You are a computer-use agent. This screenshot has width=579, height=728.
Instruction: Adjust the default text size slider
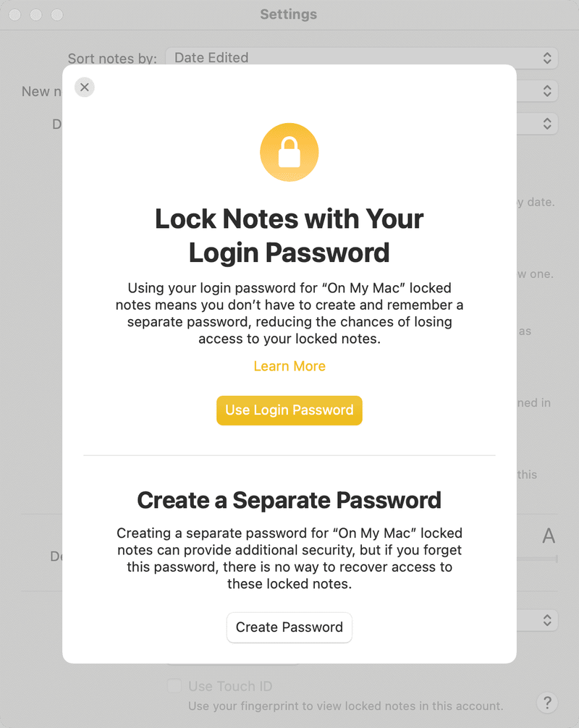point(537,559)
